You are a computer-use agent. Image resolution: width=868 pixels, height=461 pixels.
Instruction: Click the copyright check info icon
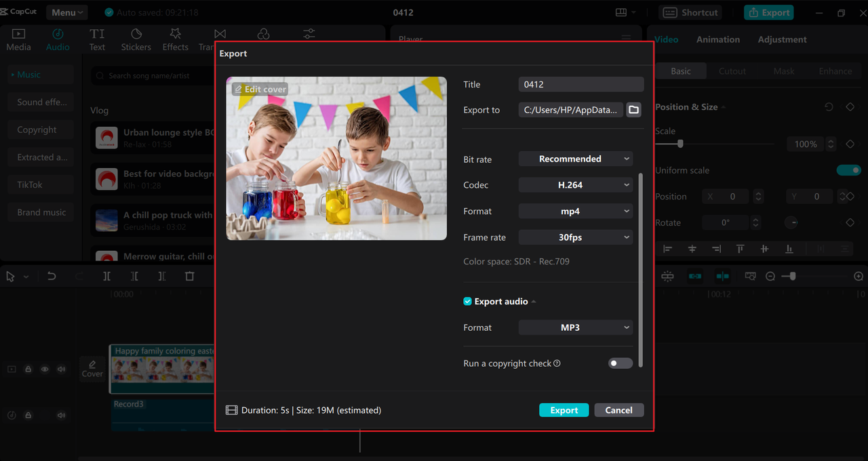point(557,363)
